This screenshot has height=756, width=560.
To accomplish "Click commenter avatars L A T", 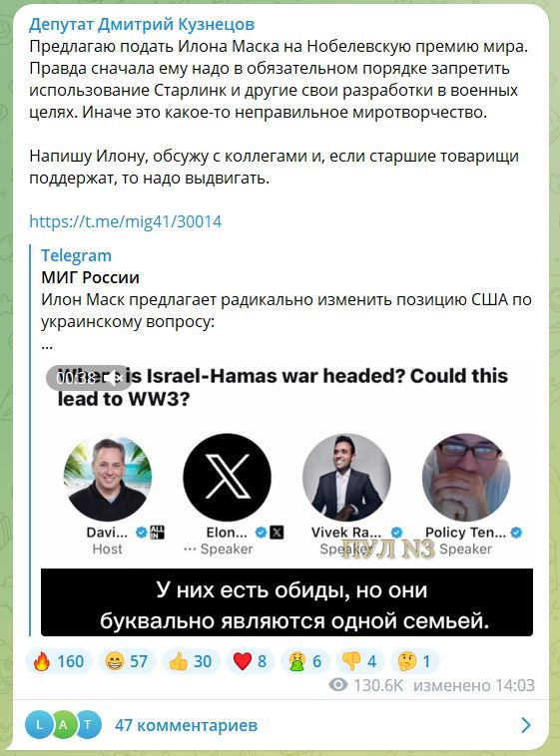I will 63,725.
